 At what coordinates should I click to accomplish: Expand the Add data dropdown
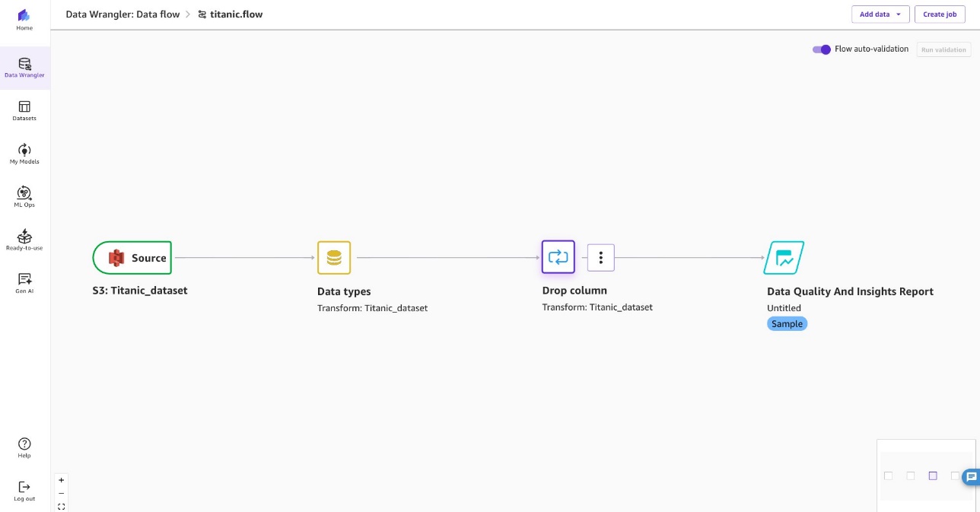880,14
